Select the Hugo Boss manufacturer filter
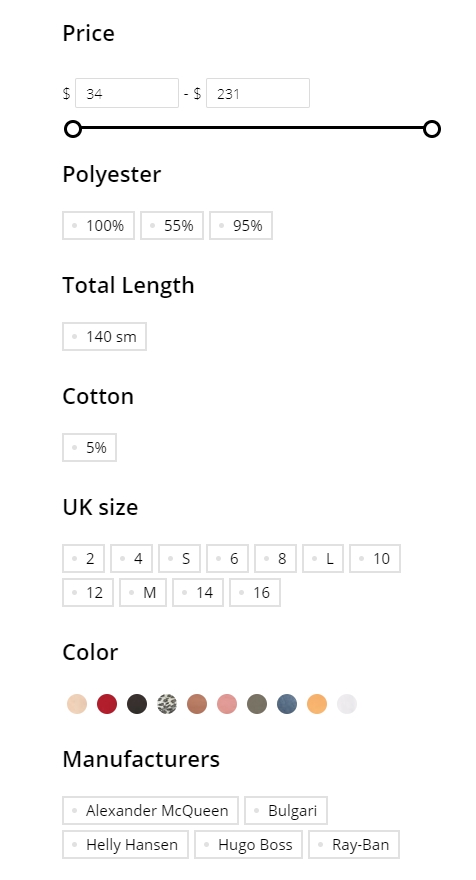The image size is (476, 880). coord(249,845)
